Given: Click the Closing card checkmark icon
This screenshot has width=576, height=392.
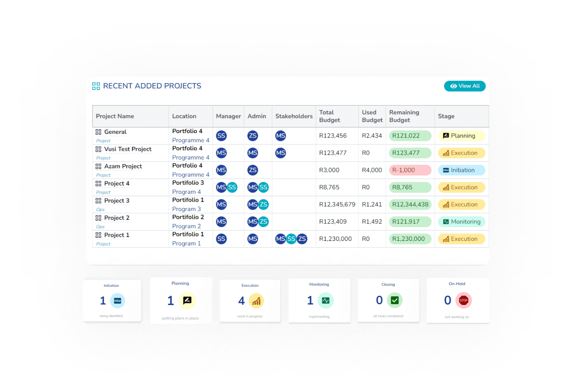Looking at the screenshot, I should click(395, 300).
